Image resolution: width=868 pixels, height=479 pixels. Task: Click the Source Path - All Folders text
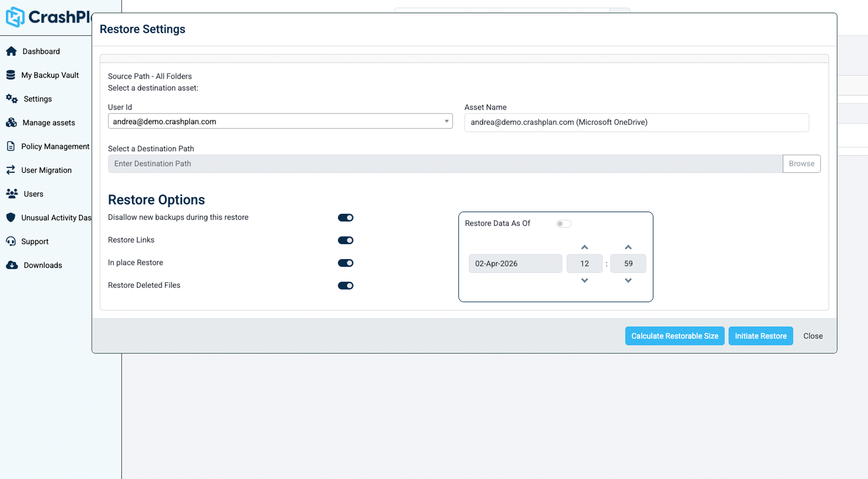pos(150,76)
